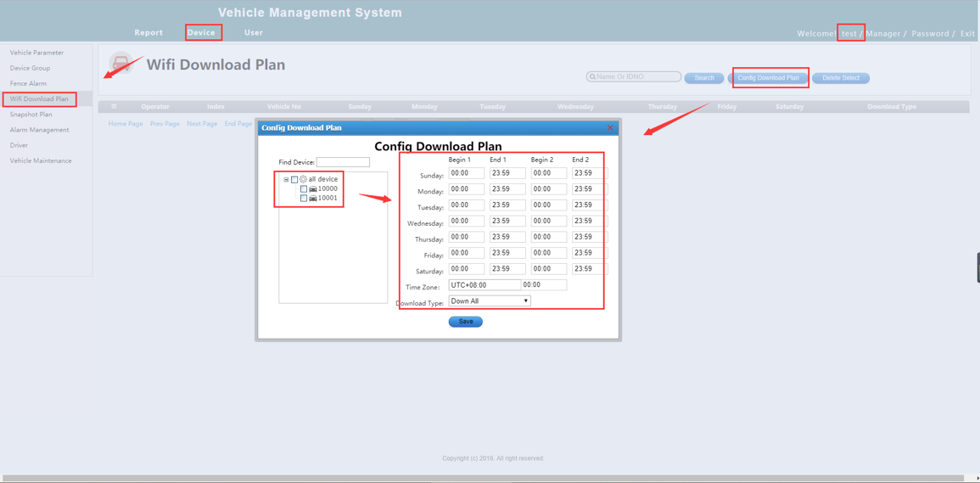Click the Config Download Plan button
The image size is (980, 483).
tap(768, 78)
